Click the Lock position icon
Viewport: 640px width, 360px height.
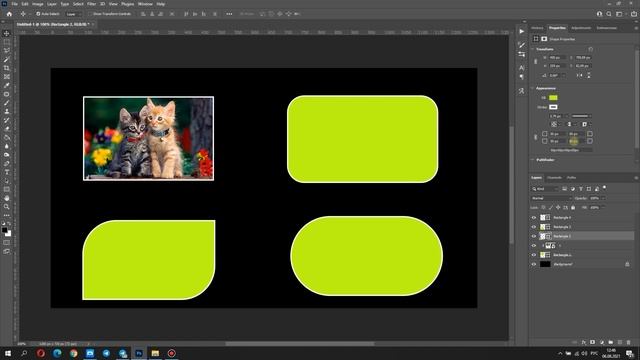click(558, 207)
